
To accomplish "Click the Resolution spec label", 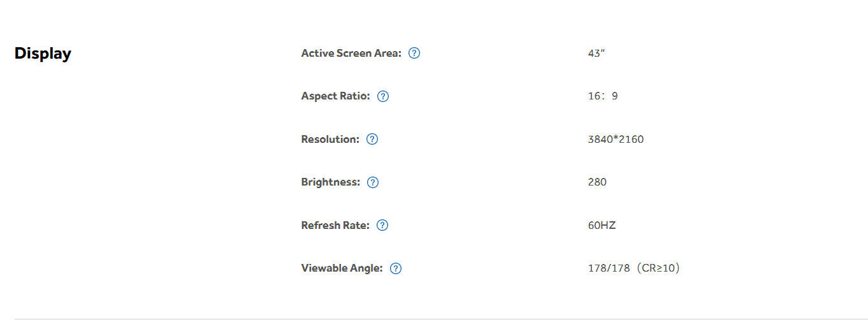I will point(330,139).
